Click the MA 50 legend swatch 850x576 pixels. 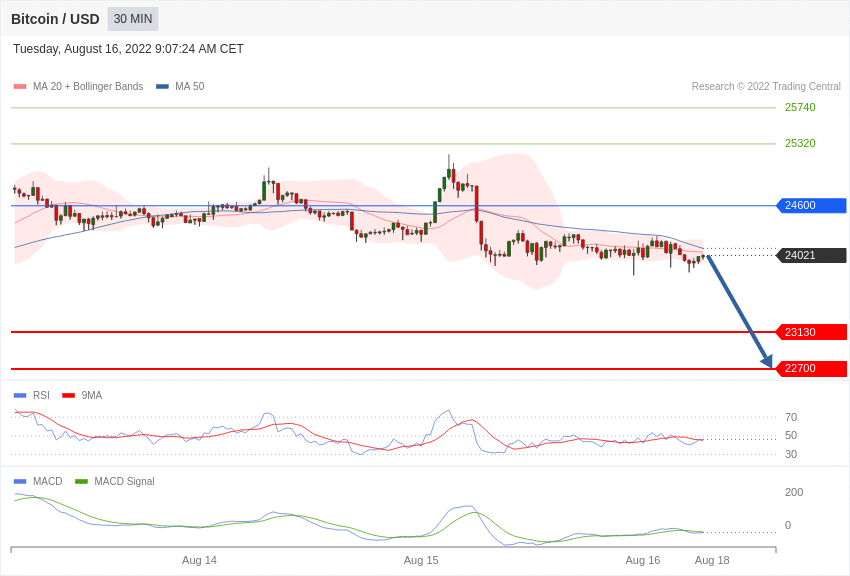(x=162, y=86)
